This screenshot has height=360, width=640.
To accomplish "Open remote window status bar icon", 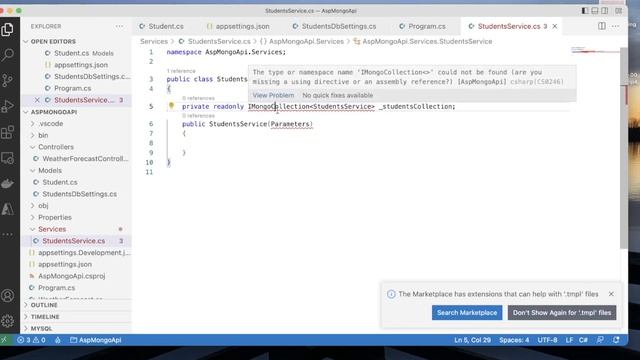I will pyautogui.click(x=4, y=340).
